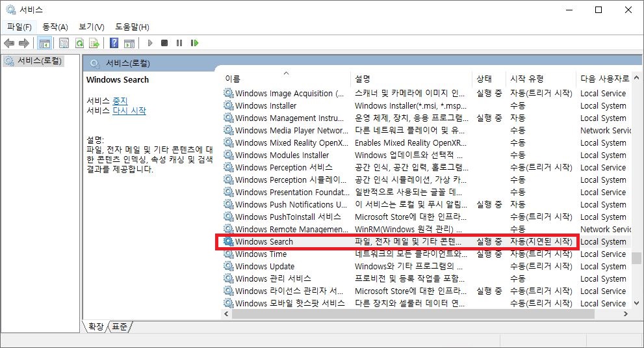Select Windows Presentation Foundation service name
The width and height of the screenshot is (644, 348).
(292, 192)
